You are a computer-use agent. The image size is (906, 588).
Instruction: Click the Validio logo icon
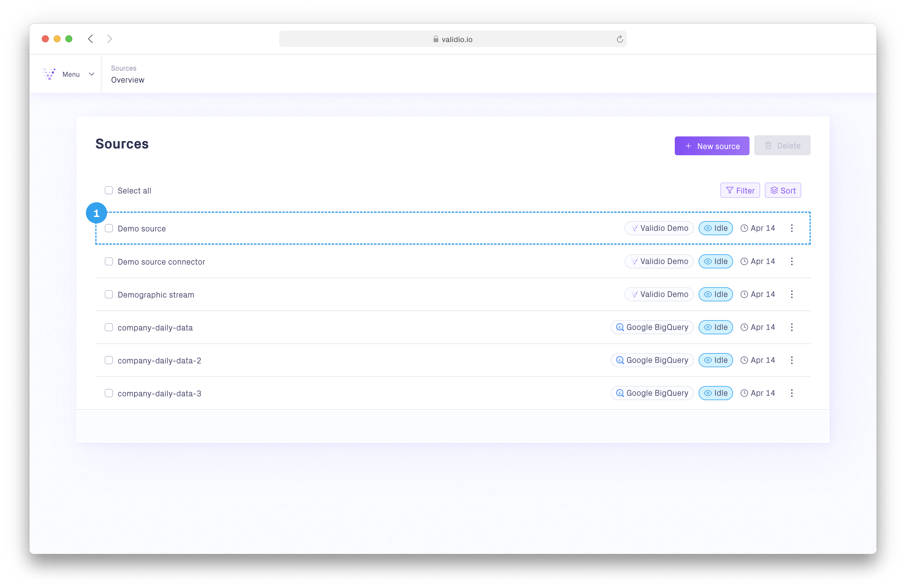coord(49,74)
